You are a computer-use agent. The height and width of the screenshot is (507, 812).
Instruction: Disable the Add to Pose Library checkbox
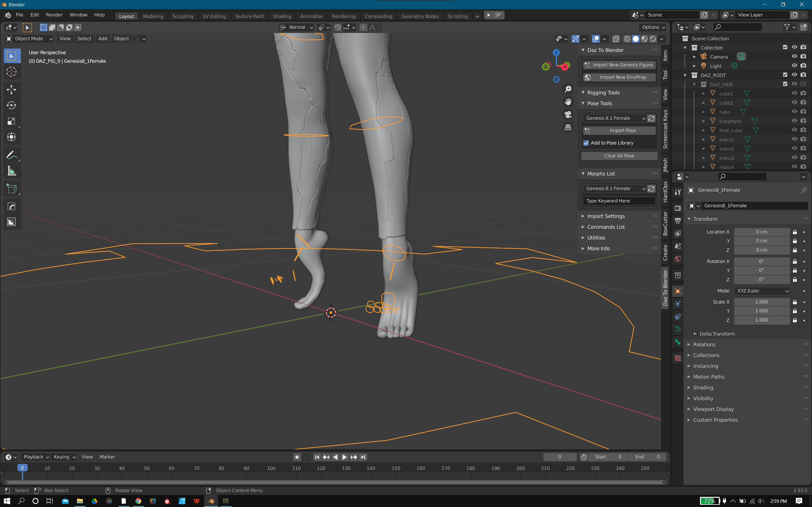[x=586, y=143]
